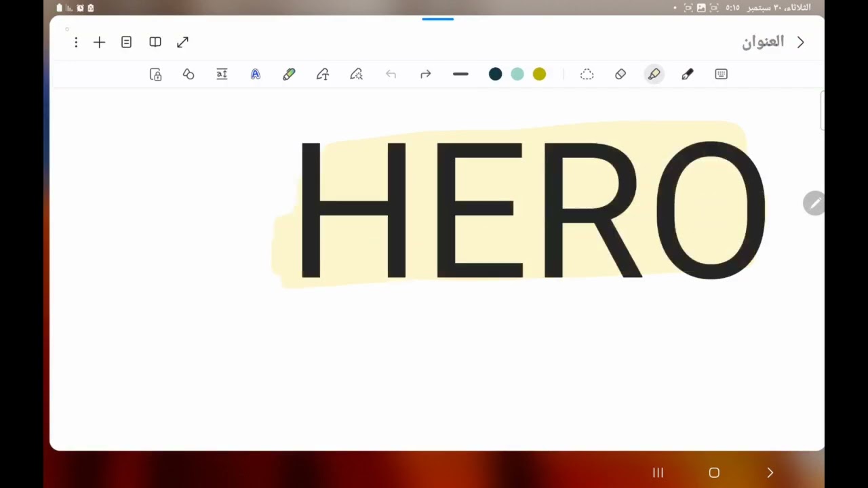
Task: Tap the floating pencil edit button
Action: [814, 203]
